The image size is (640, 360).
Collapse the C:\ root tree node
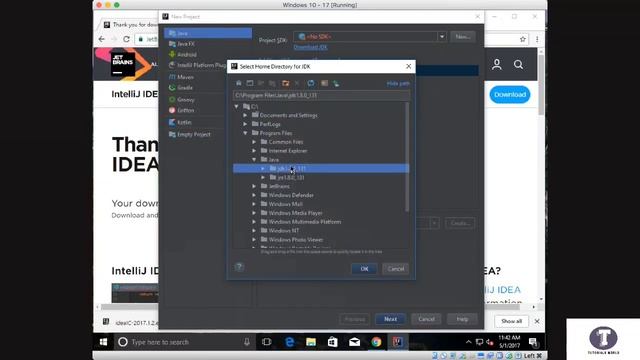click(x=237, y=107)
